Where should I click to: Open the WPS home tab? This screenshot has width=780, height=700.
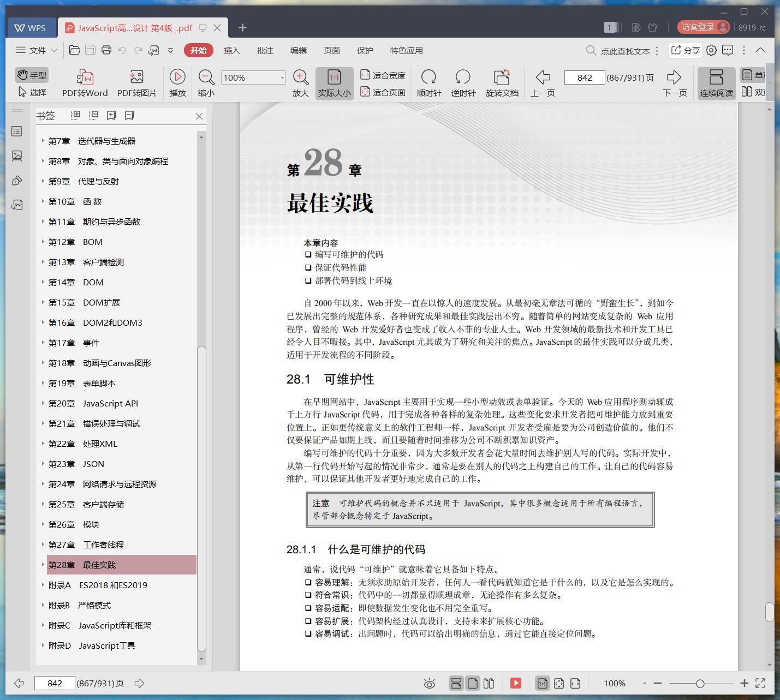click(x=31, y=27)
